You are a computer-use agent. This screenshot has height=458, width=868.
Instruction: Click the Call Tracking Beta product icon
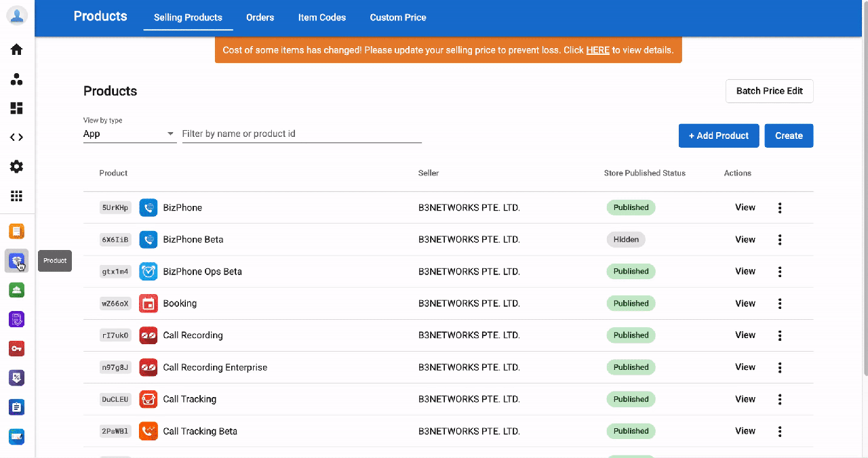tap(149, 431)
